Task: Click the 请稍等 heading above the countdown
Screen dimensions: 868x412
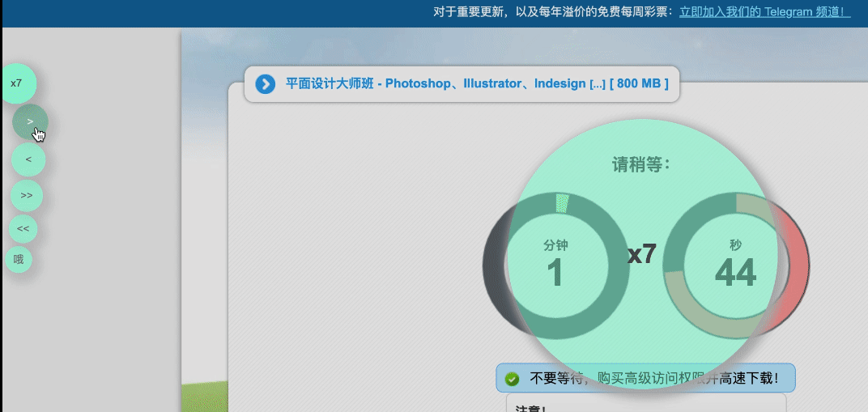Action: click(x=640, y=165)
